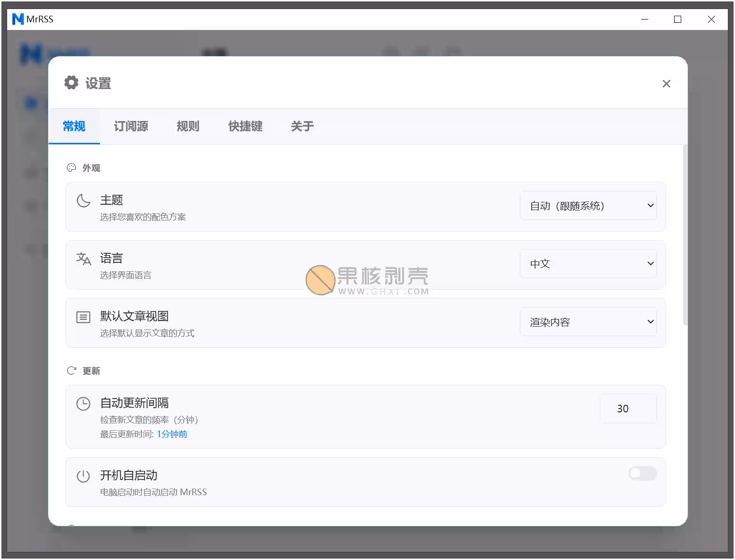Image resolution: width=735 pixels, height=560 pixels.
Task: Click the palette icon in the 外观 section
Action: [71, 167]
